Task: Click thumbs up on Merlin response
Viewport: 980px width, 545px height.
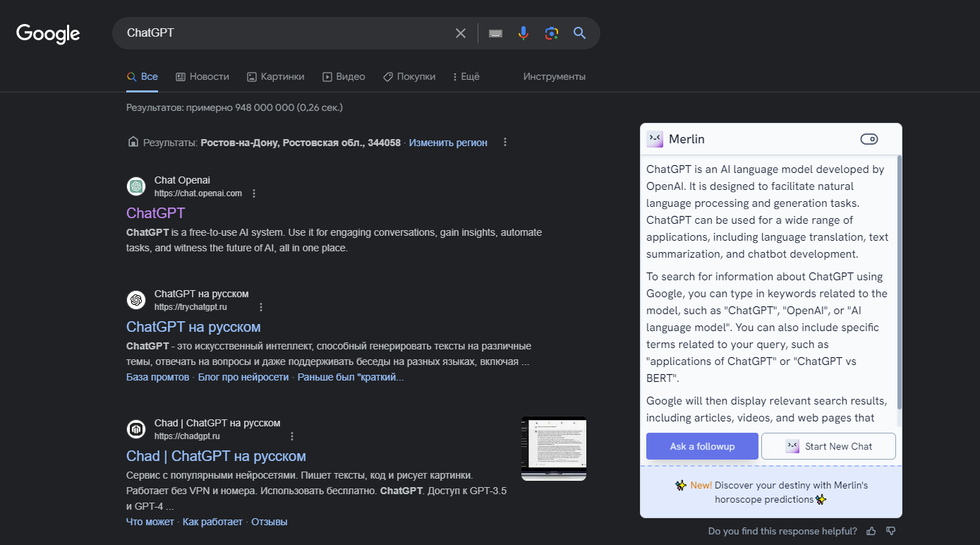Action: 871,531
